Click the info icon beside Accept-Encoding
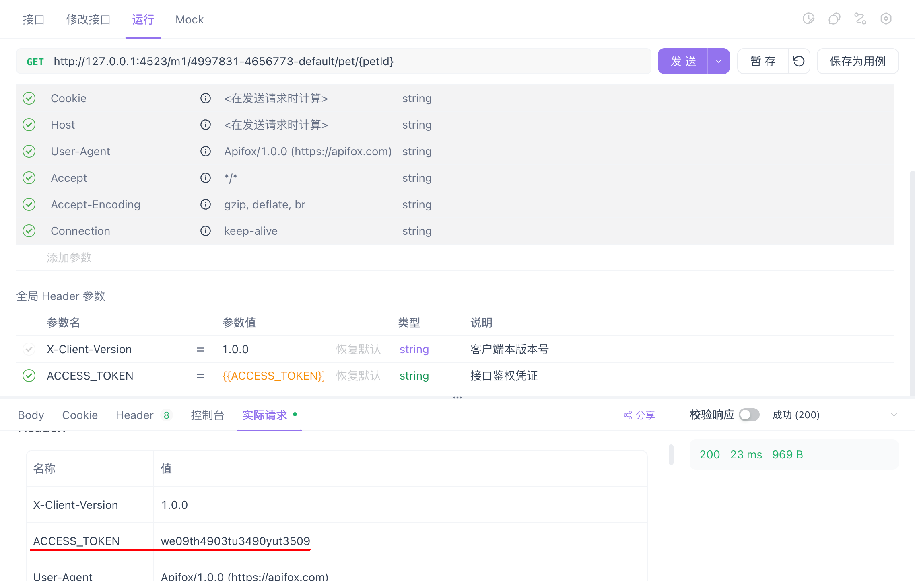This screenshot has height=588, width=915. tap(206, 204)
